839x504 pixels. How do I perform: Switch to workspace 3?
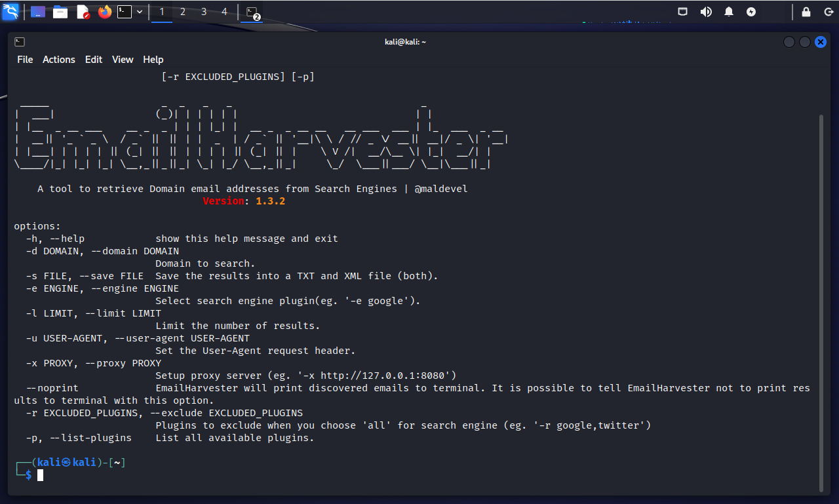pos(204,12)
